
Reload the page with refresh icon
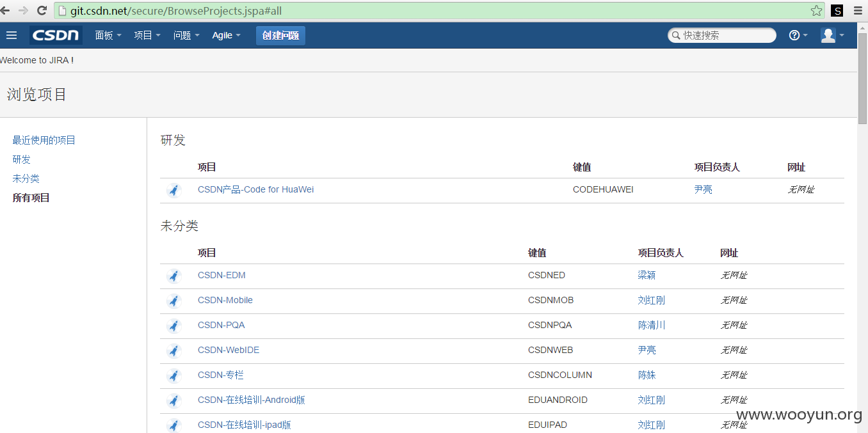pos(42,10)
